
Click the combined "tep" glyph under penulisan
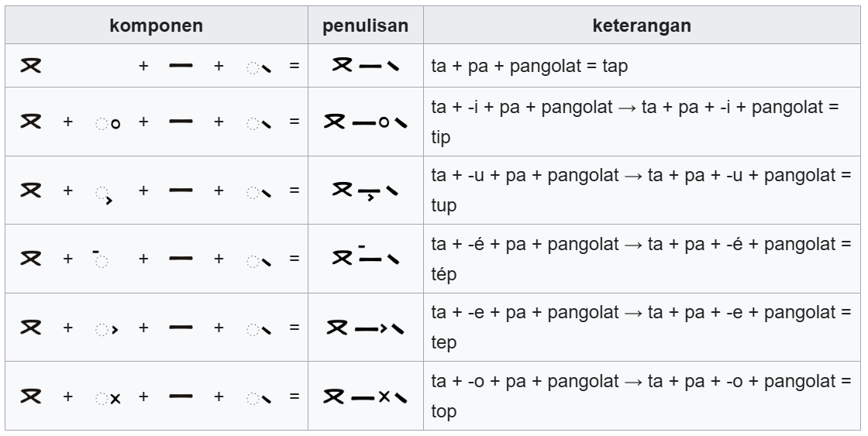(366, 328)
